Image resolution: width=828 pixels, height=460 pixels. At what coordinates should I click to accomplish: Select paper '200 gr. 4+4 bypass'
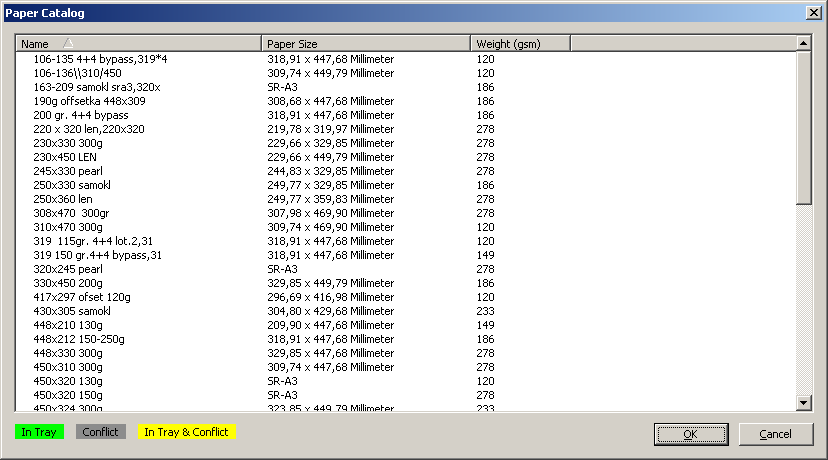[x=81, y=115]
